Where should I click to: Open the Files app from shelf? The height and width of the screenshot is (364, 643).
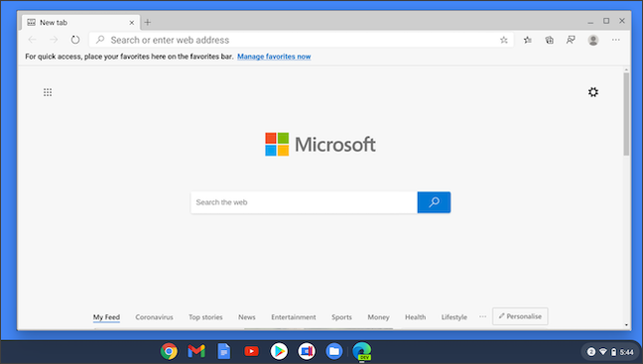pos(334,351)
